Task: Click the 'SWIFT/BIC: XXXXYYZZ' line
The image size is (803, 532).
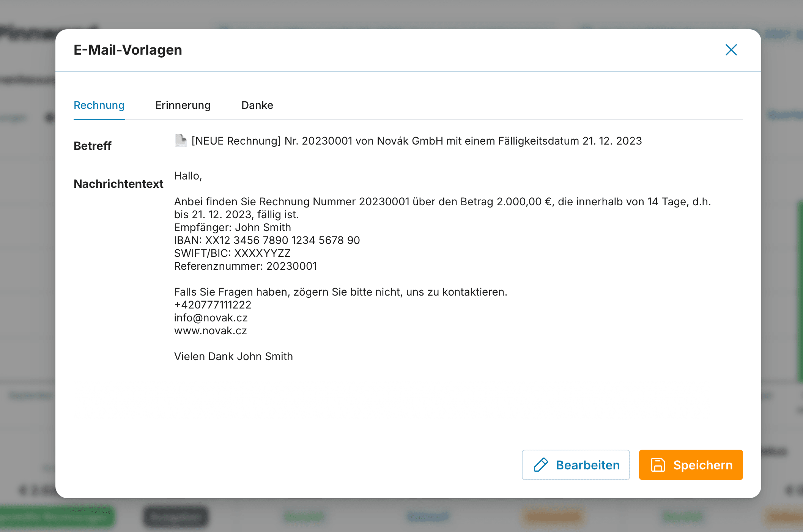Action: 232,253
